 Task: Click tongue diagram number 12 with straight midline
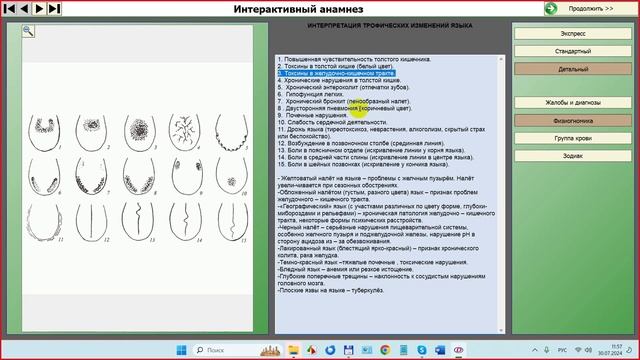click(x=91, y=222)
